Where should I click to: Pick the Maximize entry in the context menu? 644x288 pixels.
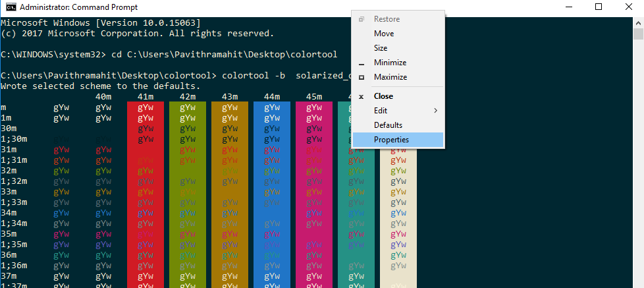tap(390, 77)
